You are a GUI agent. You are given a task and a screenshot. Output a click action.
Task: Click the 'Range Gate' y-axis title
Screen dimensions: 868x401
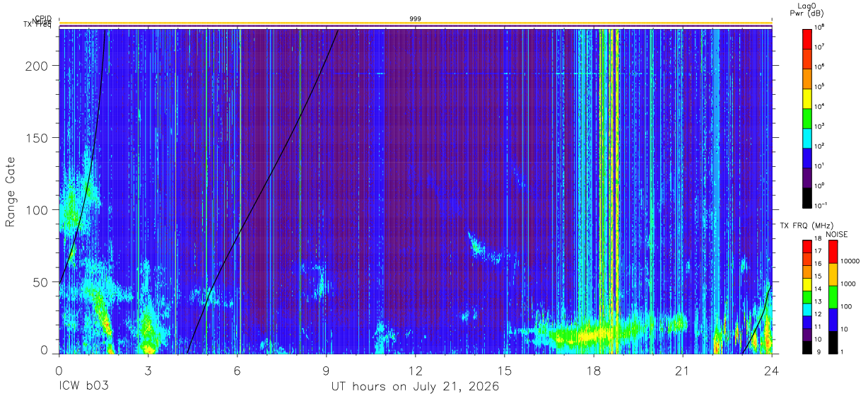[11, 192]
